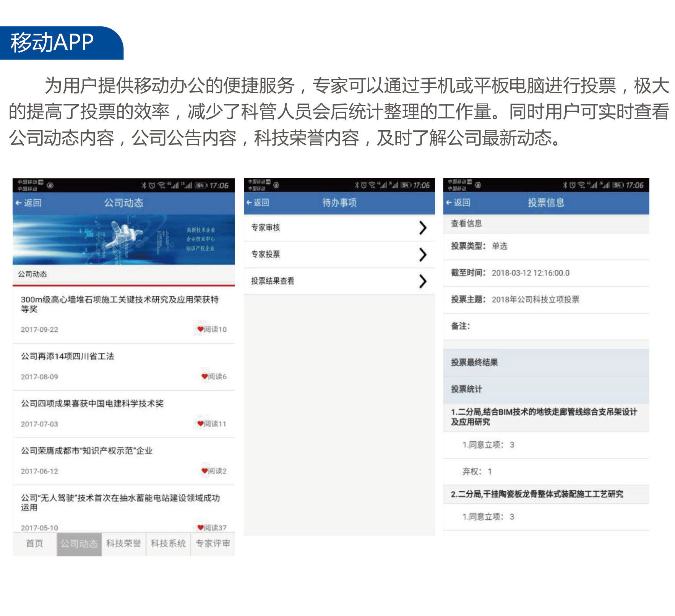This screenshot has height=616, width=675.
Task: Expand 投票结果查看 chevron arrow
Action: click(422, 281)
